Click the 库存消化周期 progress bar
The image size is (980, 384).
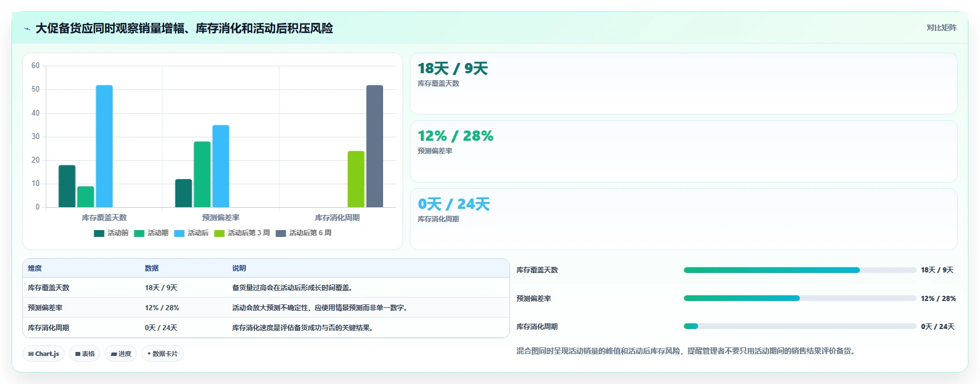pos(800,326)
